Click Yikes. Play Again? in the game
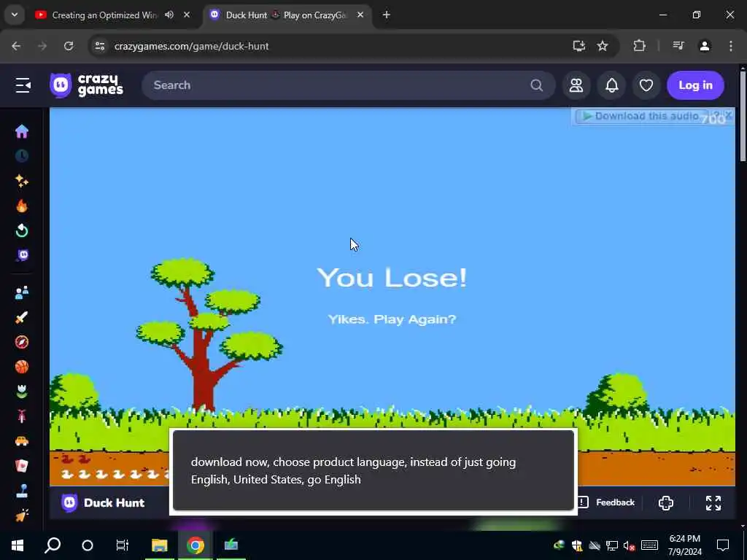 pos(392,319)
